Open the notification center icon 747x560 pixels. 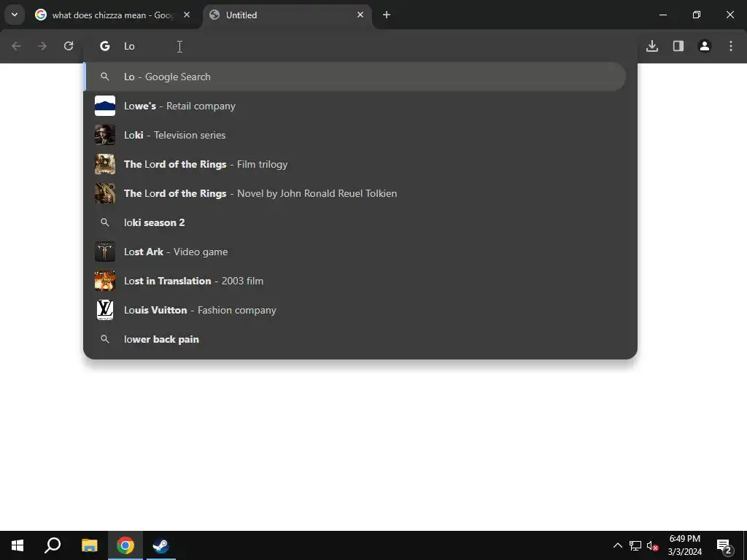(724, 546)
